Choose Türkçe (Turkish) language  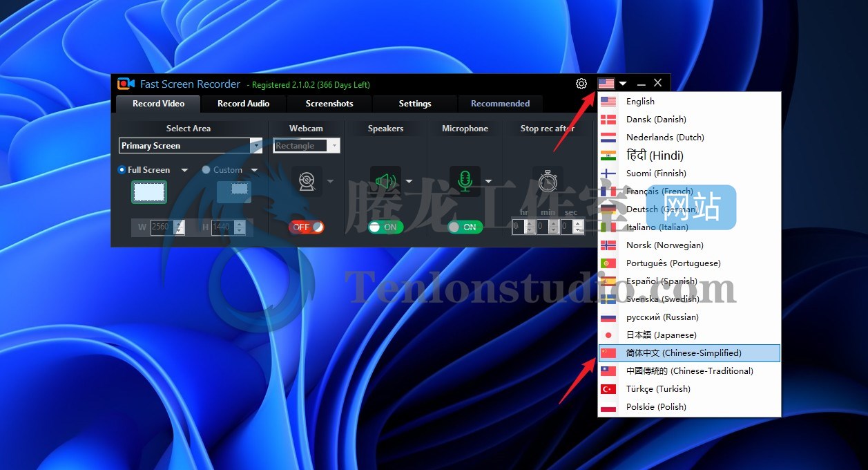click(689, 389)
